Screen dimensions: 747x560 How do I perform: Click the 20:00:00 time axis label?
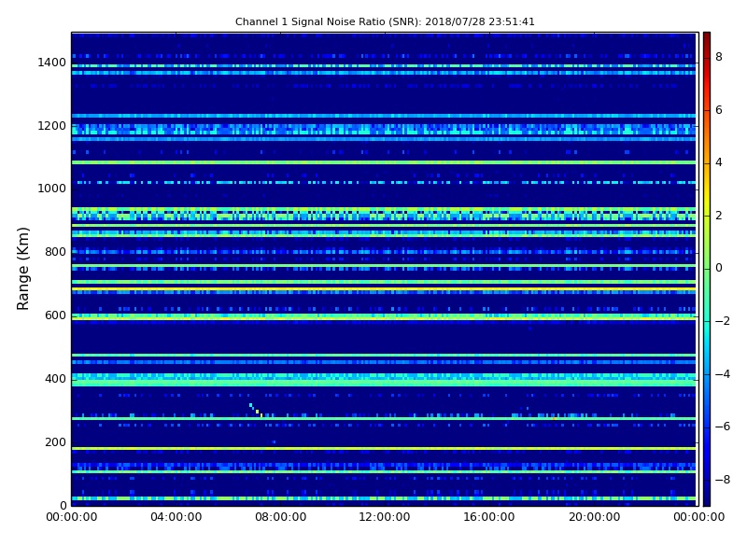594,517
